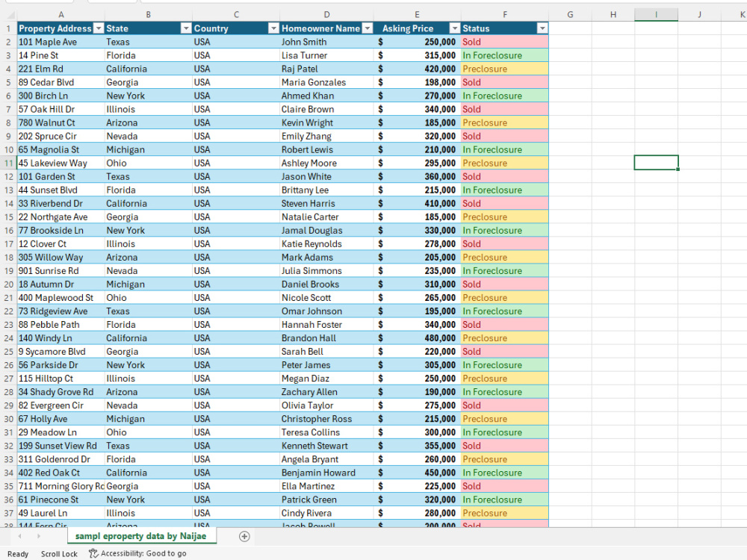The image size is (747, 560).
Task: Select cell '34 Shady Grove Rd'
Action: point(61,392)
